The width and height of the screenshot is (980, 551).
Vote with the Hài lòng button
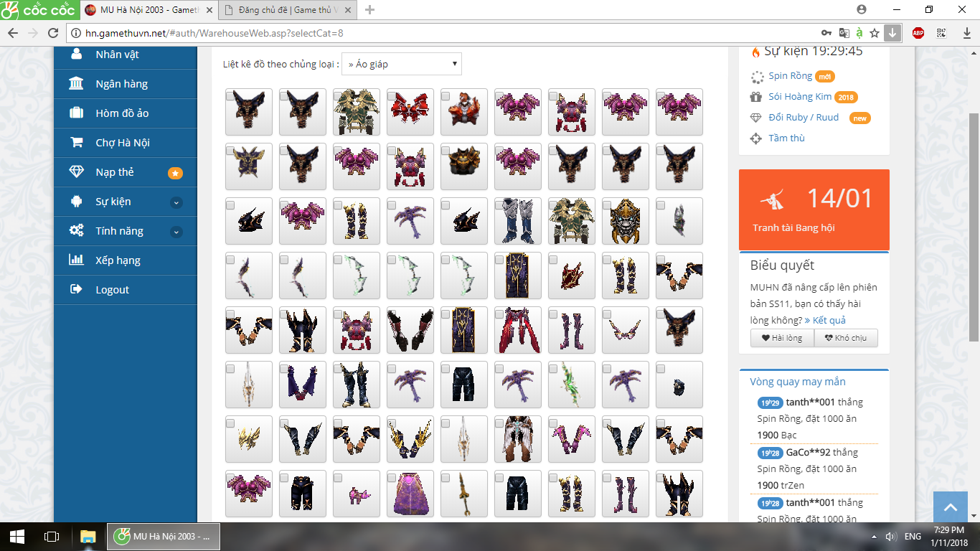pos(782,338)
